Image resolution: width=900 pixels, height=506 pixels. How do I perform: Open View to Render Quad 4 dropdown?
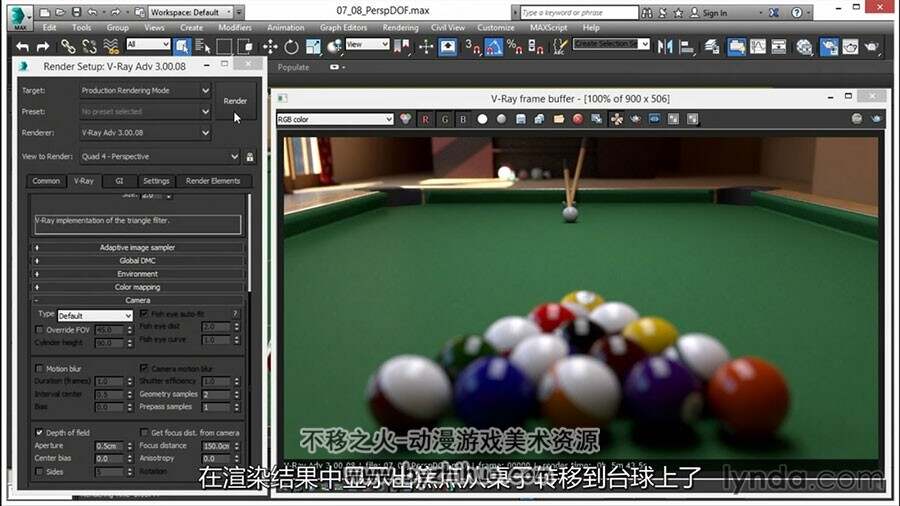(160, 156)
